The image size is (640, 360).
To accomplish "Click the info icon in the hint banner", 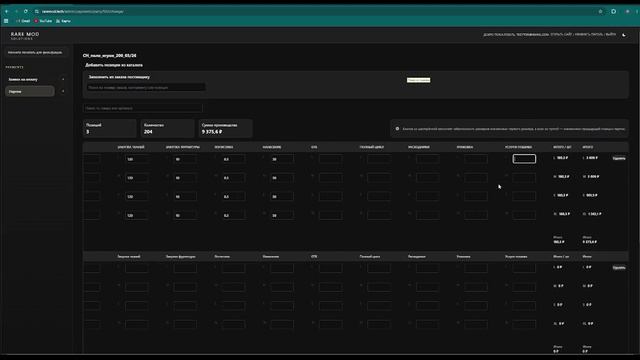I will tap(397, 129).
